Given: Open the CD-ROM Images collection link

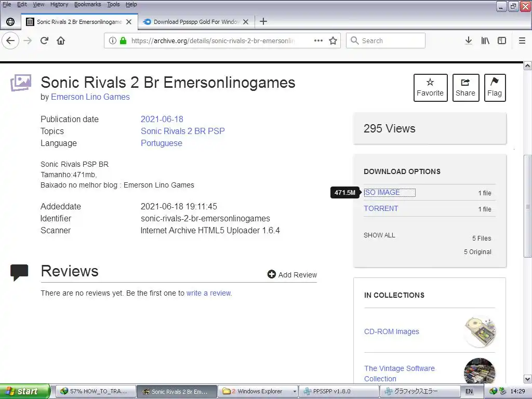Looking at the screenshot, I should pyautogui.click(x=392, y=331).
